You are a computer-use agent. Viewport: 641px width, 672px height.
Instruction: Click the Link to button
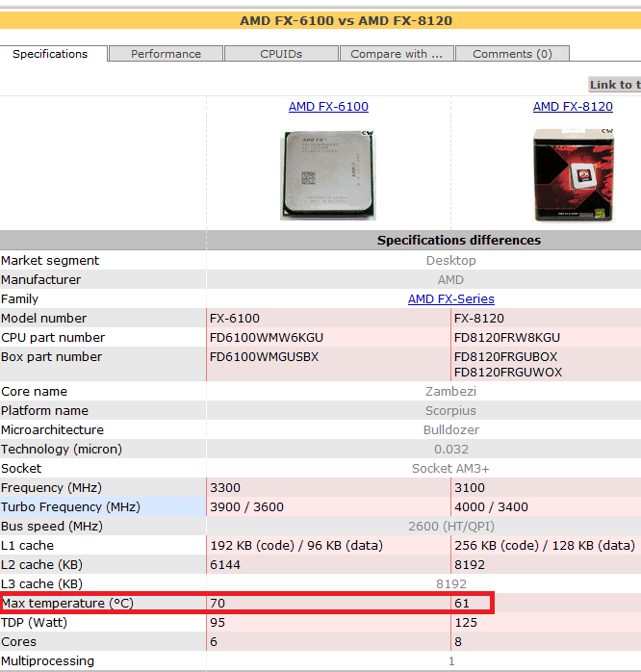click(x=615, y=85)
